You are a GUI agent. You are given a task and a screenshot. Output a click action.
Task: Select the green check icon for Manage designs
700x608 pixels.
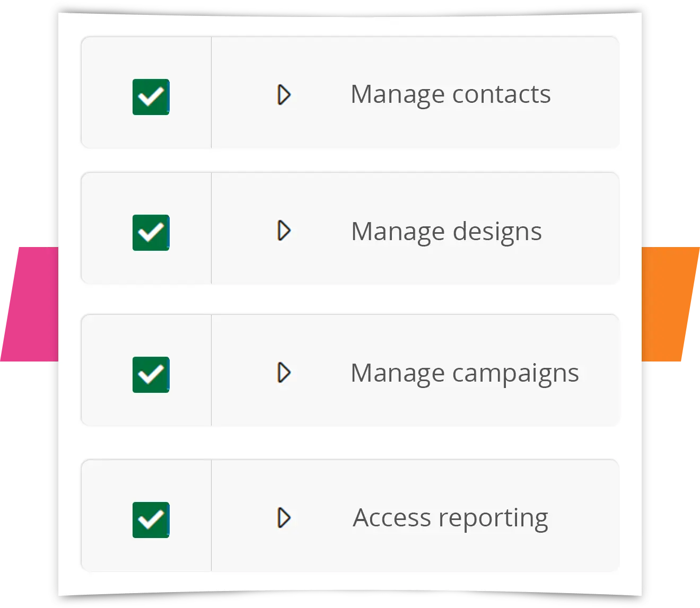click(x=150, y=232)
